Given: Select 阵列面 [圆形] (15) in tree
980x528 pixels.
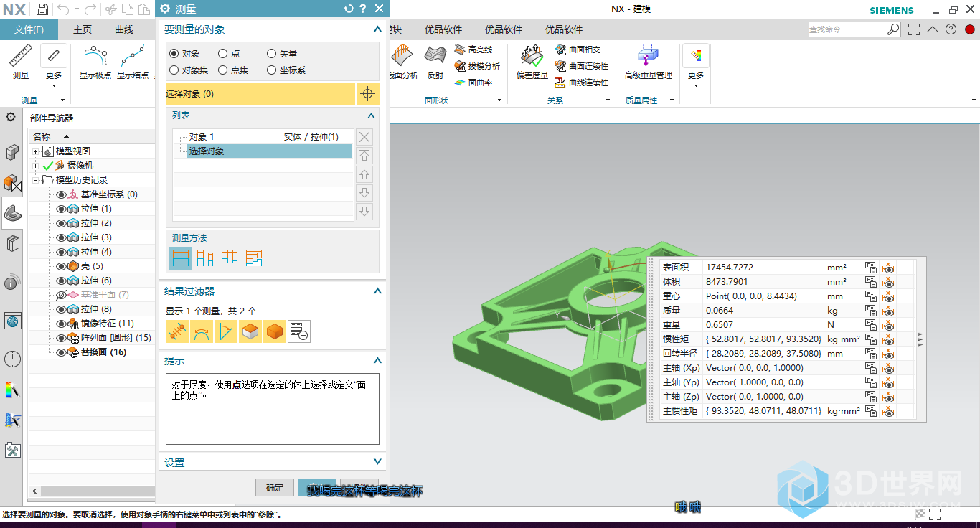Looking at the screenshot, I should (116, 338).
